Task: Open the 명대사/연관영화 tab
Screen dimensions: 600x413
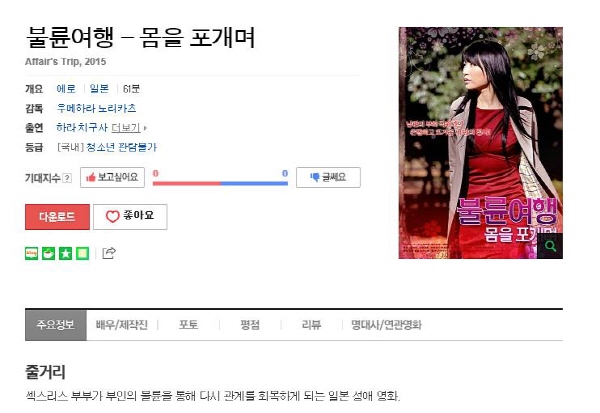Action: pos(386,325)
